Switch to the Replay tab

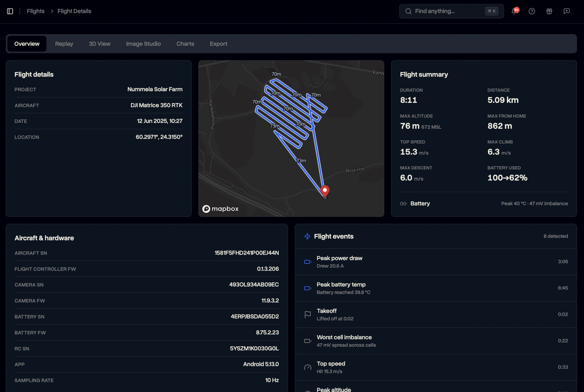[x=64, y=44]
